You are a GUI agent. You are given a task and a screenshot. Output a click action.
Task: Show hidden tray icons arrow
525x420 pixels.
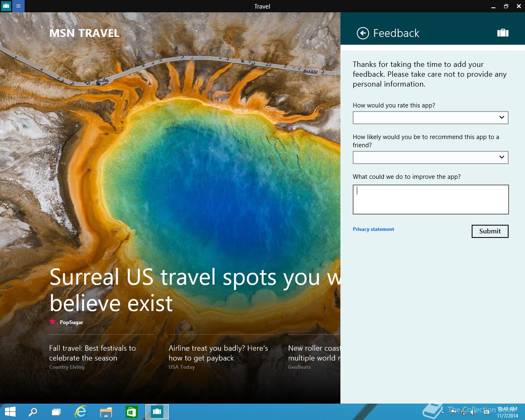(x=443, y=412)
